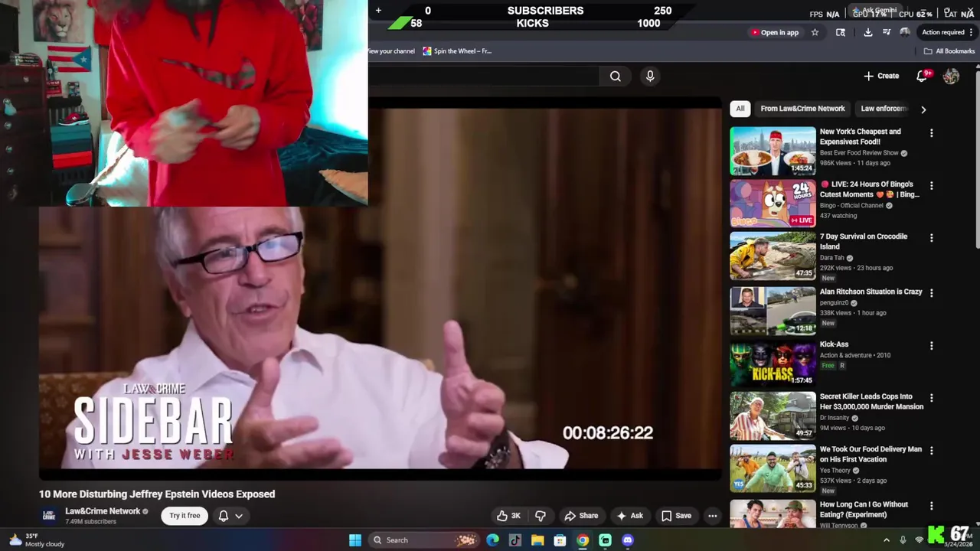Open Windows Start menu

click(x=355, y=540)
